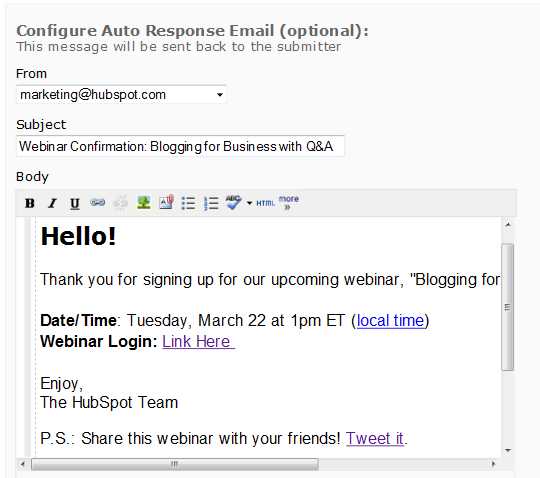Open the 'local time' link
Viewport: 540px width, 478px height.
(390, 321)
